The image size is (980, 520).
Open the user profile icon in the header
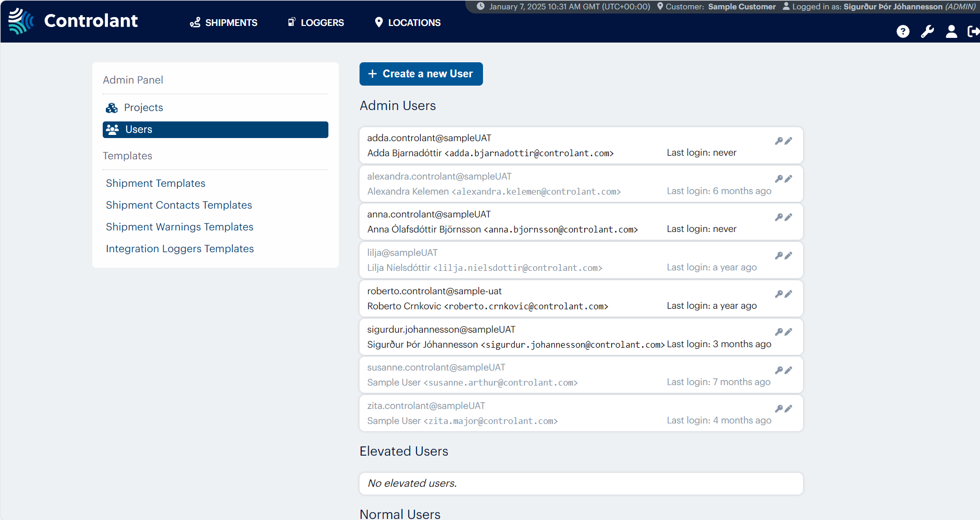point(951,32)
